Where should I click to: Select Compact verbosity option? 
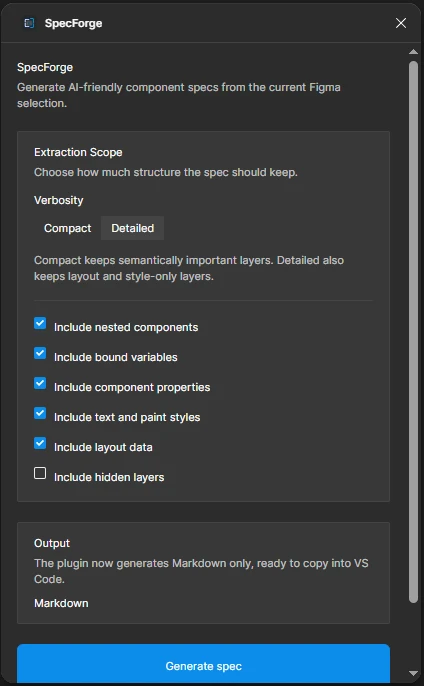(67, 228)
